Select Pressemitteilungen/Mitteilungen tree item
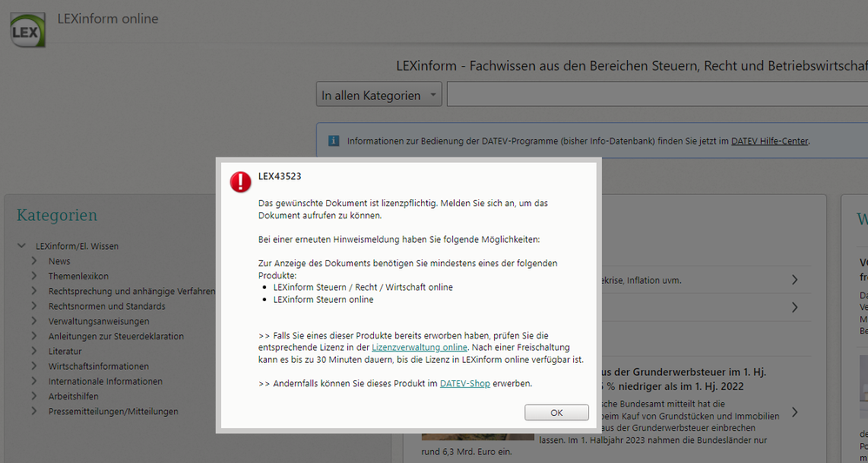The height and width of the screenshot is (463, 868). click(x=113, y=411)
